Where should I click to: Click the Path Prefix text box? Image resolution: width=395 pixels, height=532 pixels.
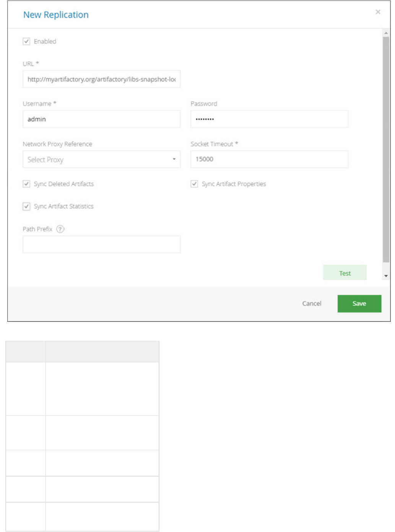coord(101,244)
